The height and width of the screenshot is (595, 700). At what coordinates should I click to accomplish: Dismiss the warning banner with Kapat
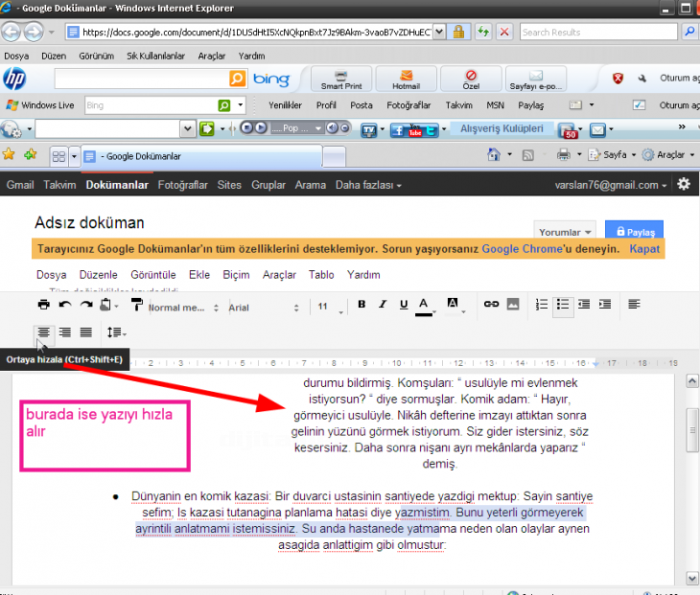(644, 249)
